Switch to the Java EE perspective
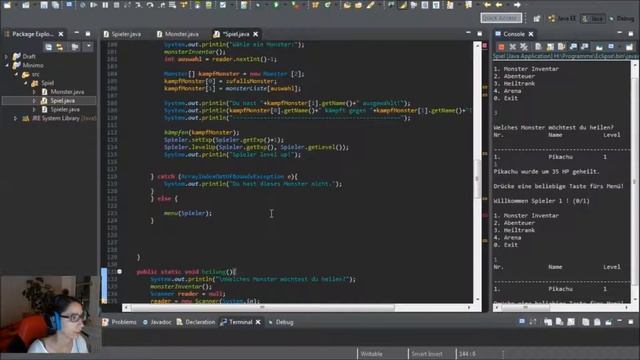This screenshot has width=640, height=360. point(562,18)
